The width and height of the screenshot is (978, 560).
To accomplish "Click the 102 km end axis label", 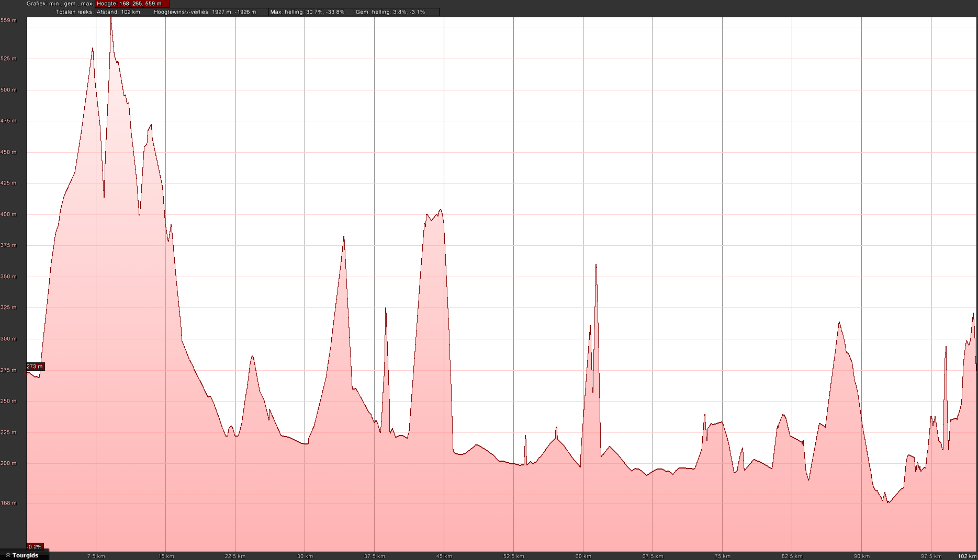I will [967, 556].
